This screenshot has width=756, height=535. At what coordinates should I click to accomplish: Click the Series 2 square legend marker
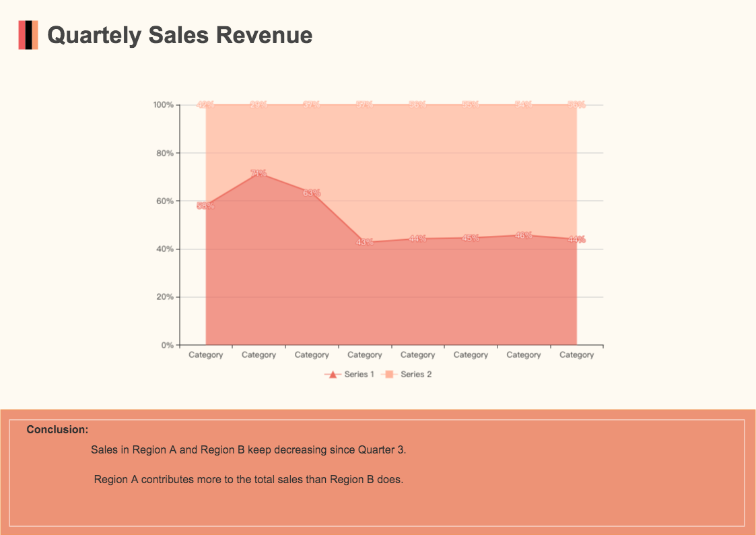389,375
